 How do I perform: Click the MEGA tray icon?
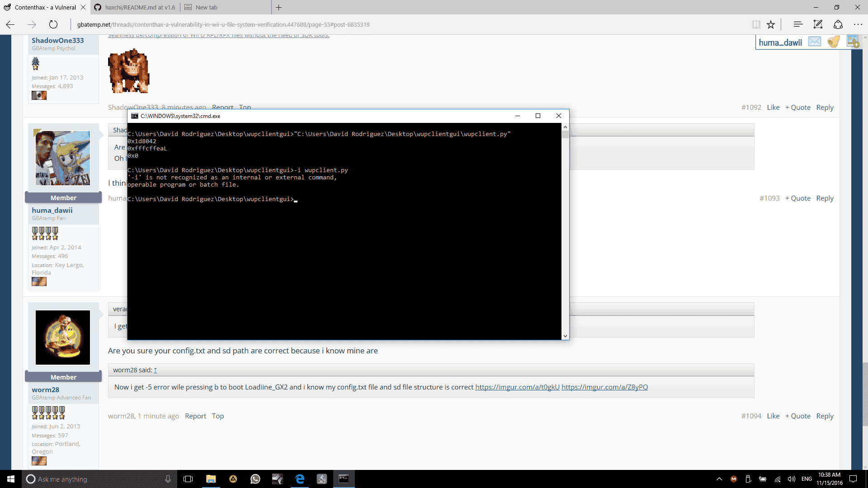(734, 479)
